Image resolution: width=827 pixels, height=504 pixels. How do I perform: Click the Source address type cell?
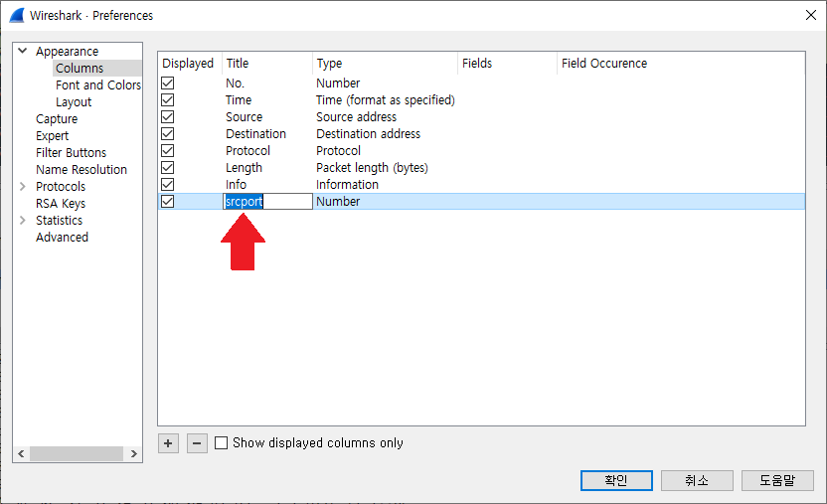click(x=356, y=116)
